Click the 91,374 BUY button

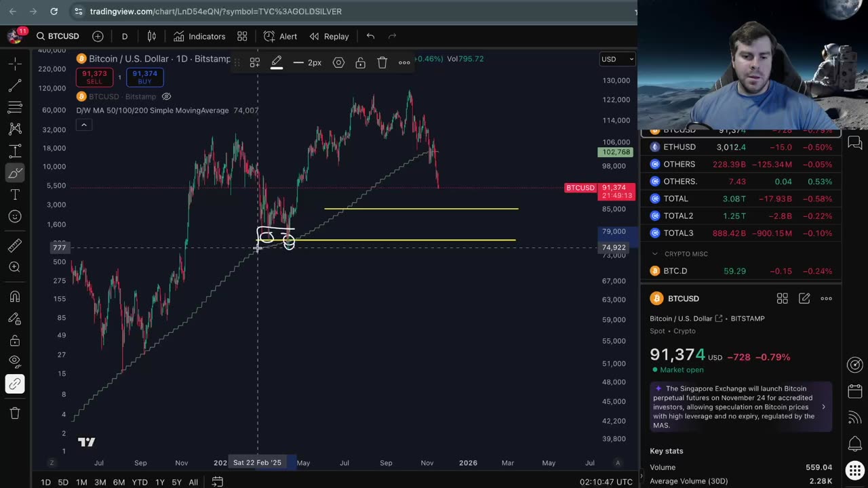[x=144, y=77]
